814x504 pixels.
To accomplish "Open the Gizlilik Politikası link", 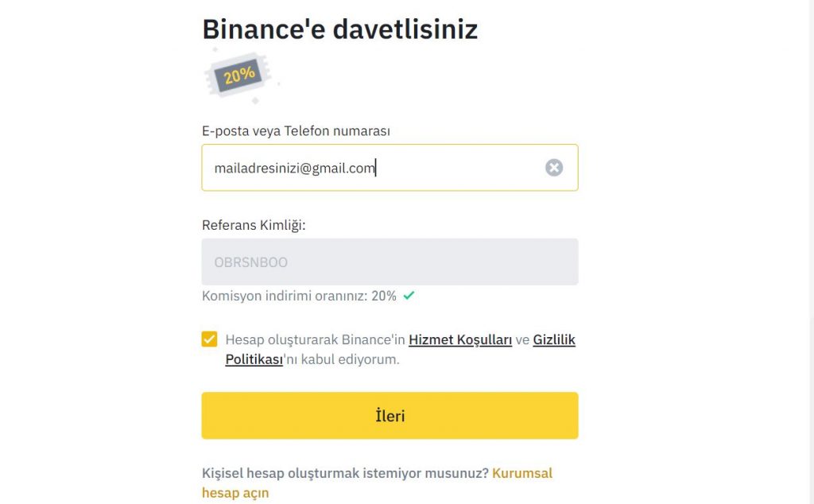I will [x=553, y=340].
